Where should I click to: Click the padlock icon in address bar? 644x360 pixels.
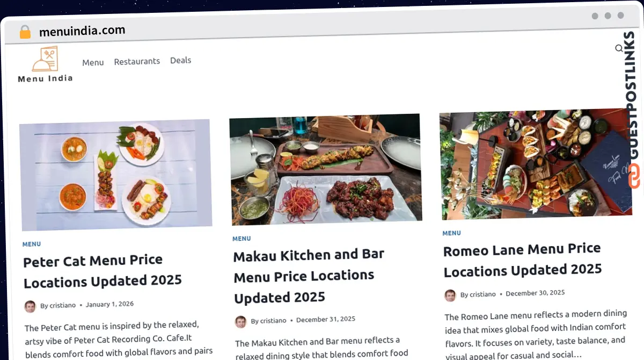pos(25,32)
